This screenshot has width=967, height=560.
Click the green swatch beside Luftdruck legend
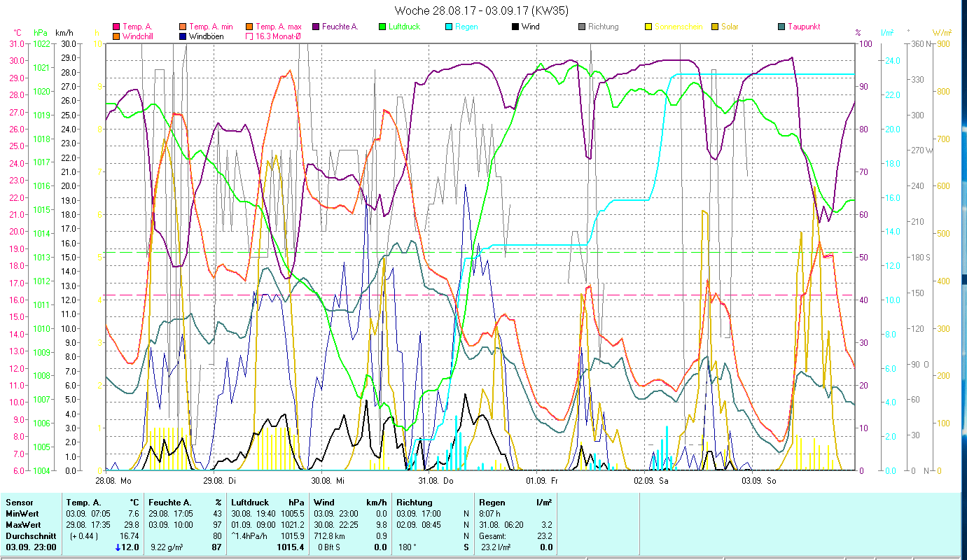point(382,27)
